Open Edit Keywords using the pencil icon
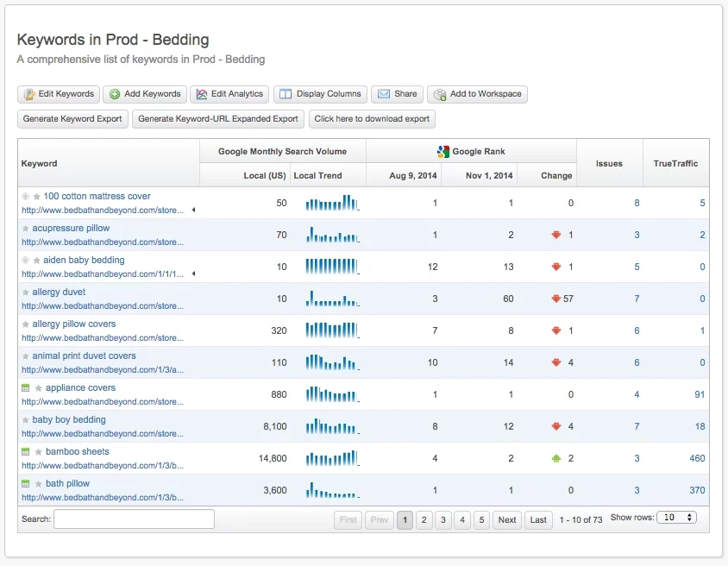This screenshot has width=728, height=566. click(28, 94)
